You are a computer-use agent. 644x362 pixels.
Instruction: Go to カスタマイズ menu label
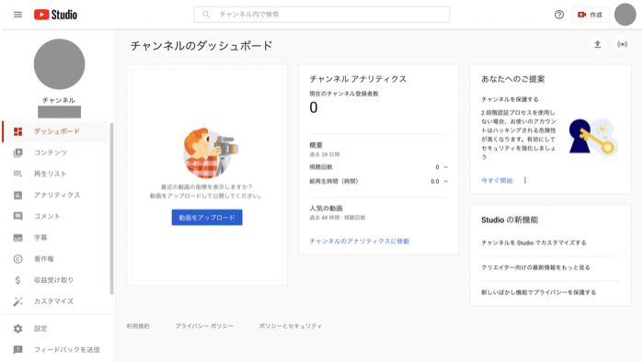pyautogui.click(x=53, y=301)
